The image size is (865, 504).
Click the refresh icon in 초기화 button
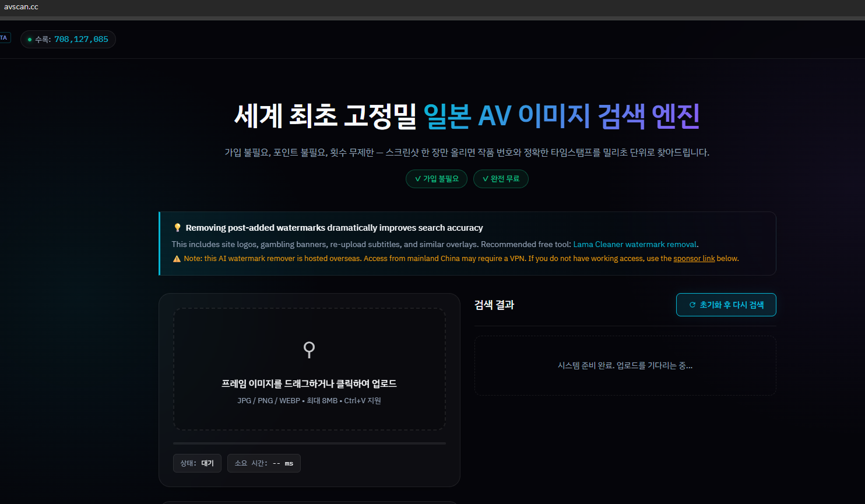[x=692, y=305]
